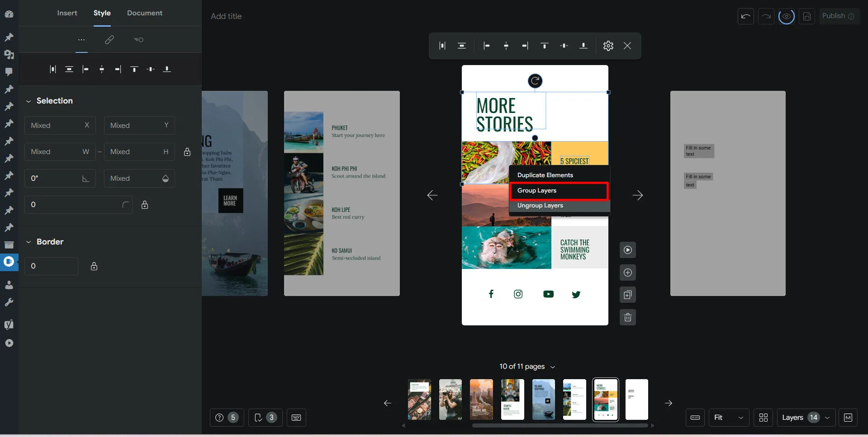The height and width of the screenshot is (437, 868).
Task: Open the floating toolbar settings gear
Action: coord(608,46)
